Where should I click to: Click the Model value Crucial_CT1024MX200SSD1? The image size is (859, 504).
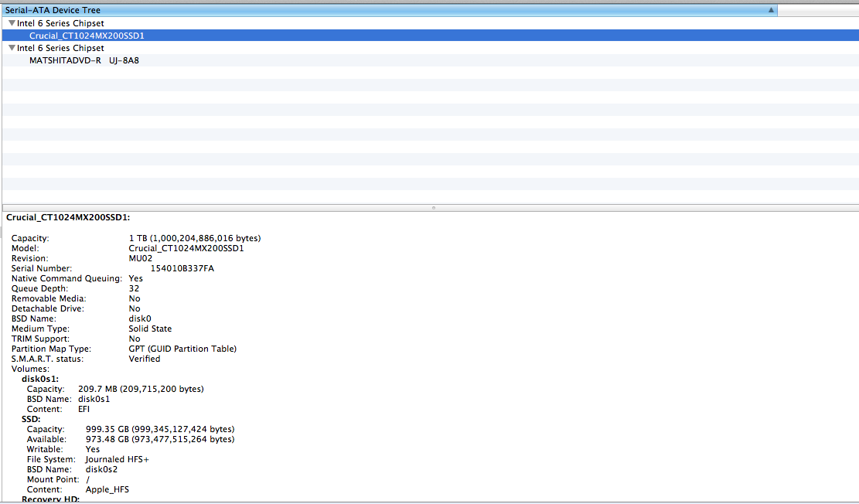(186, 248)
